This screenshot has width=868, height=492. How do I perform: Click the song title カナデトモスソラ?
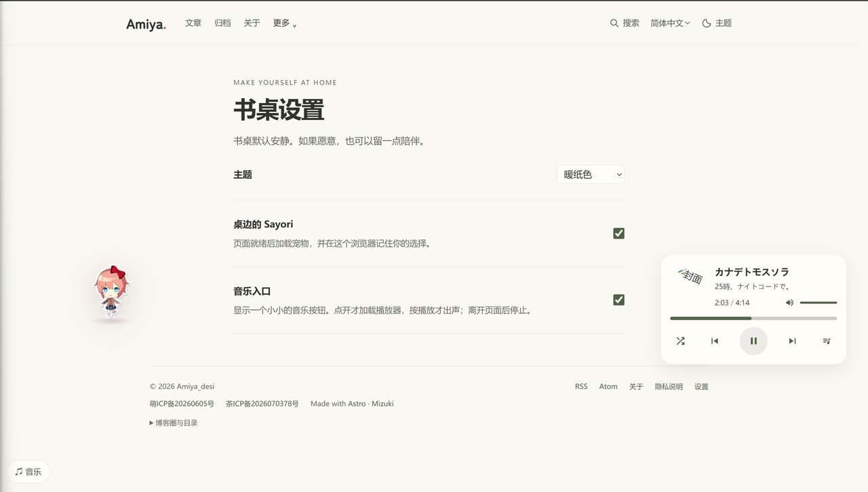751,272
